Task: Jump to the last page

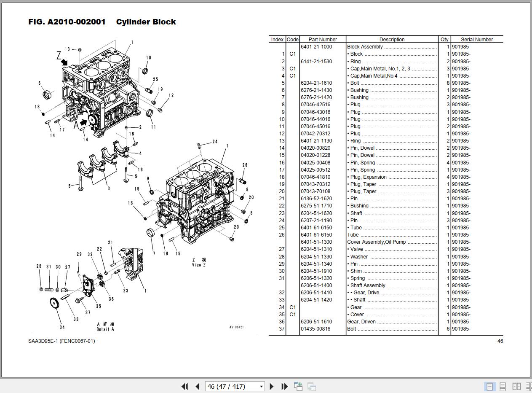Action: click(284, 386)
